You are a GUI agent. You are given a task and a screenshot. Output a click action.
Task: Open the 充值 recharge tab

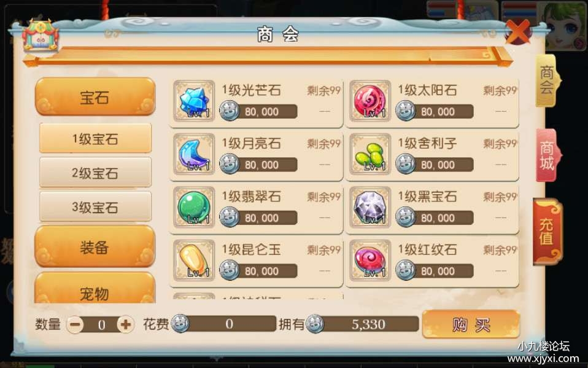coord(547,232)
